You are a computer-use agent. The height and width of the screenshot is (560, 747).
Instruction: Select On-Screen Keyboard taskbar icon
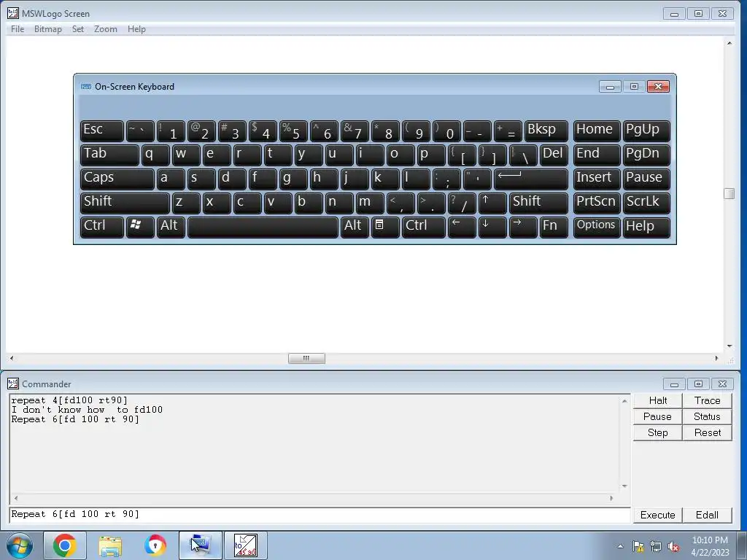click(x=200, y=545)
